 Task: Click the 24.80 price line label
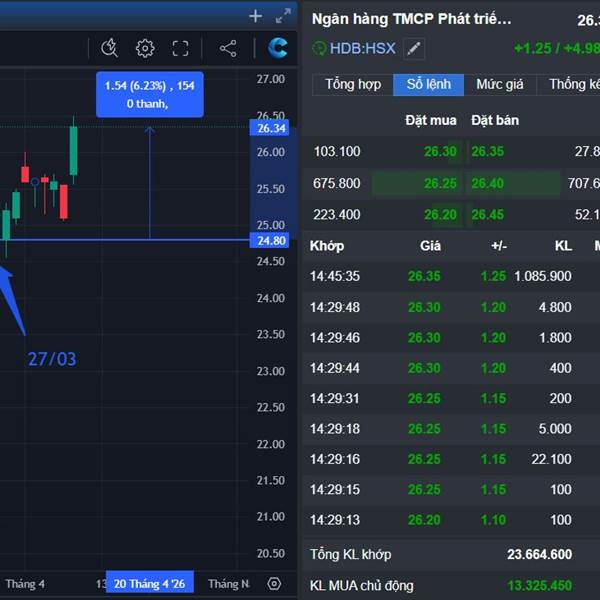coord(271,241)
